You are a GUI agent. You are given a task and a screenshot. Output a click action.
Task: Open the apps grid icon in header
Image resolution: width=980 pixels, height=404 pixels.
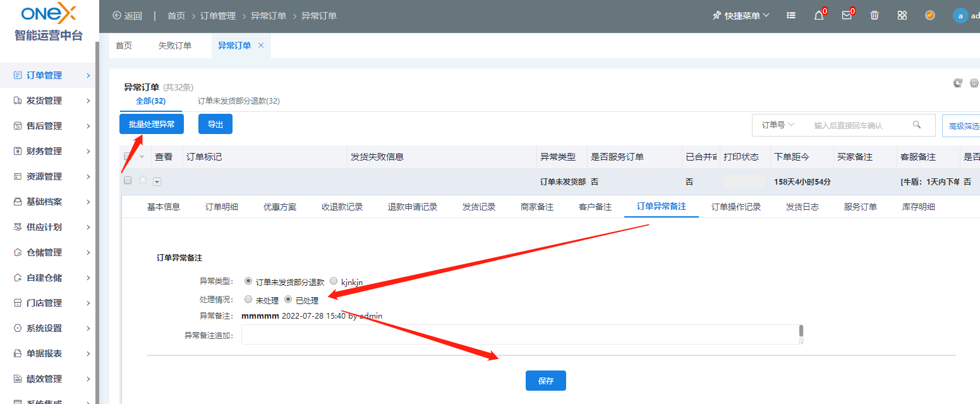click(x=902, y=15)
